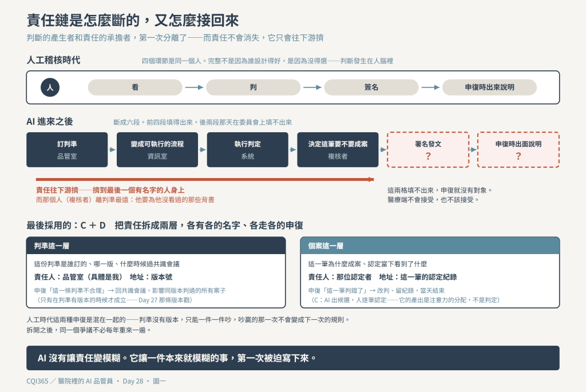Click the note 斷成六段
This screenshot has height=392, width=586.
[203, 122]
